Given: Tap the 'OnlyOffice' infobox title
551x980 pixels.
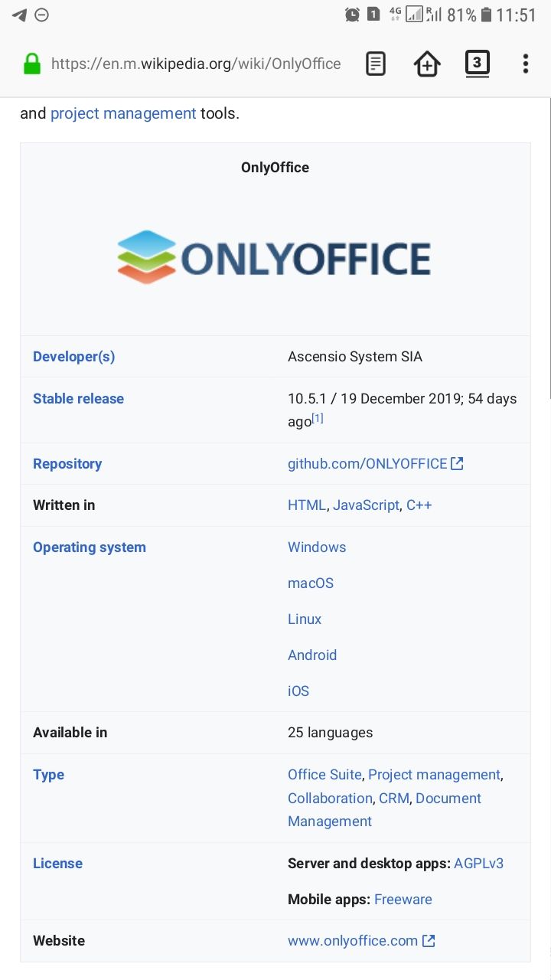Looking at the screenshot, I should point(275,167).
